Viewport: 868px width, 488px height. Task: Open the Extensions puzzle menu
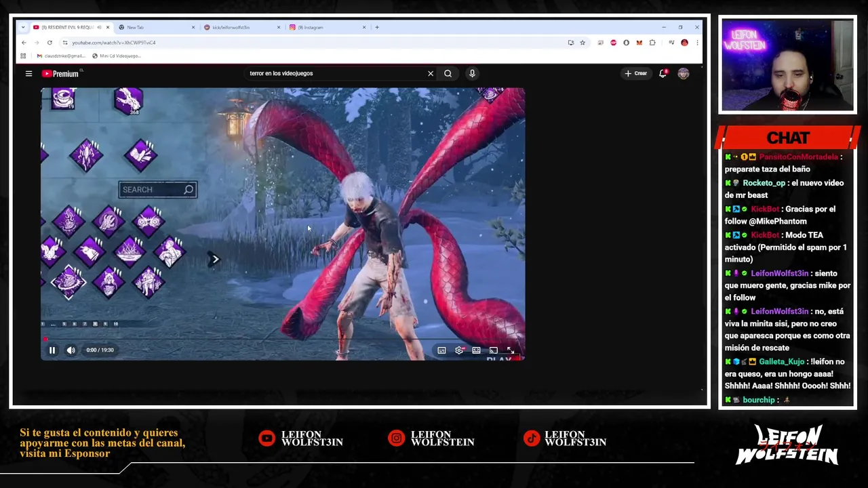(x=652, y=43)
